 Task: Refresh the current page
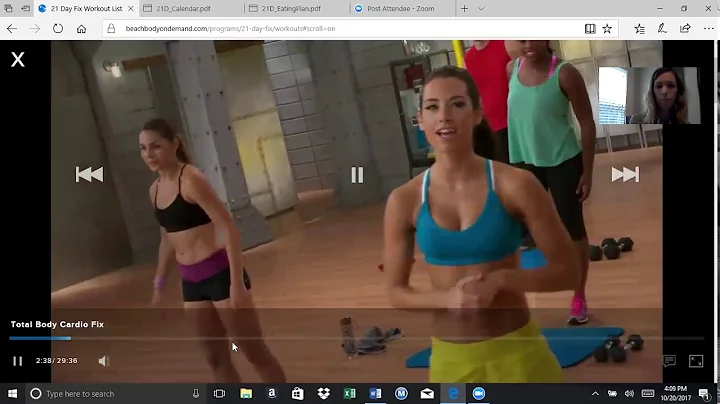coord(58,28)
